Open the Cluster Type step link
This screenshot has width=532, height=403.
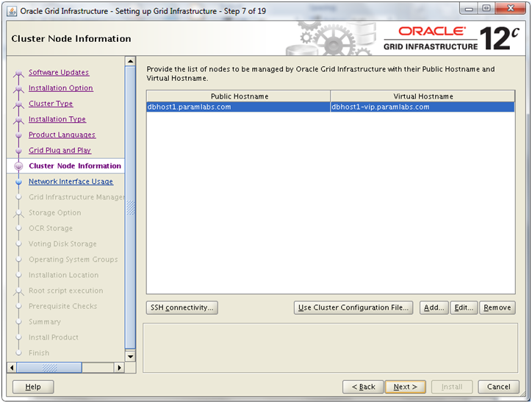[x=51, y=104]
